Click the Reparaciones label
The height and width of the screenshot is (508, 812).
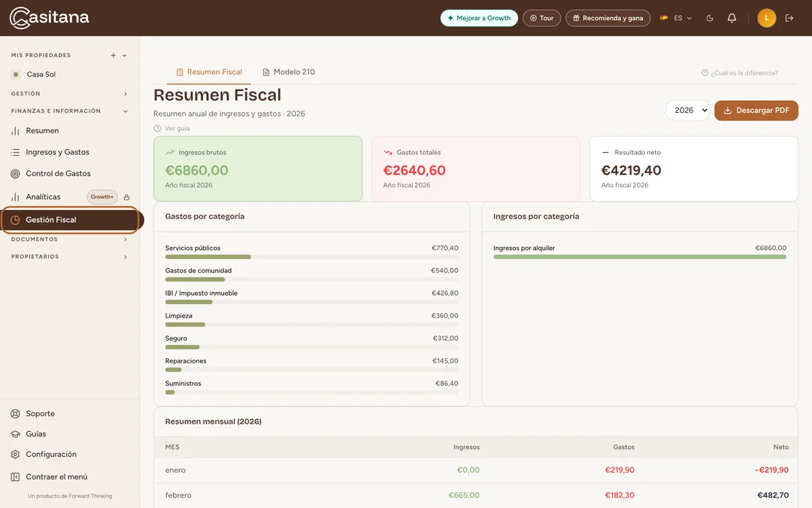click(186, 360)
